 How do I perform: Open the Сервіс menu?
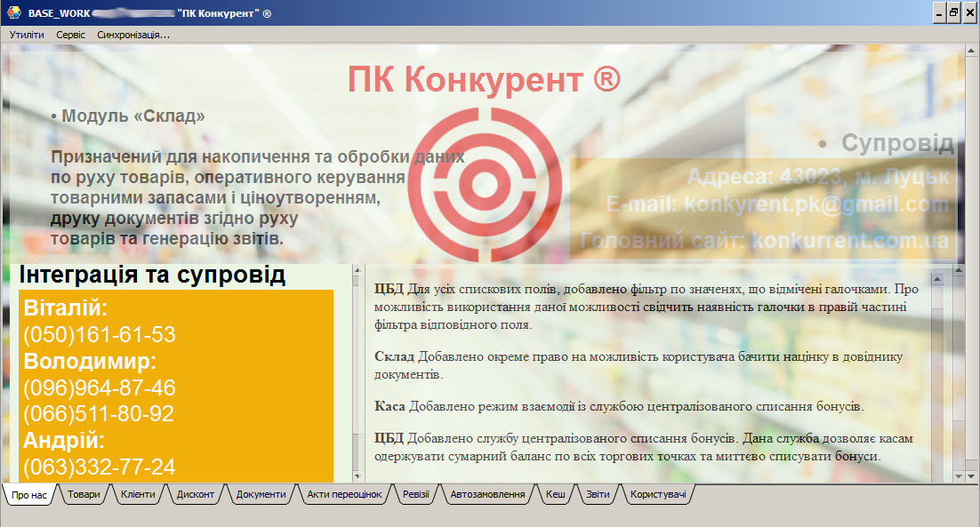(x=70, y=35)
